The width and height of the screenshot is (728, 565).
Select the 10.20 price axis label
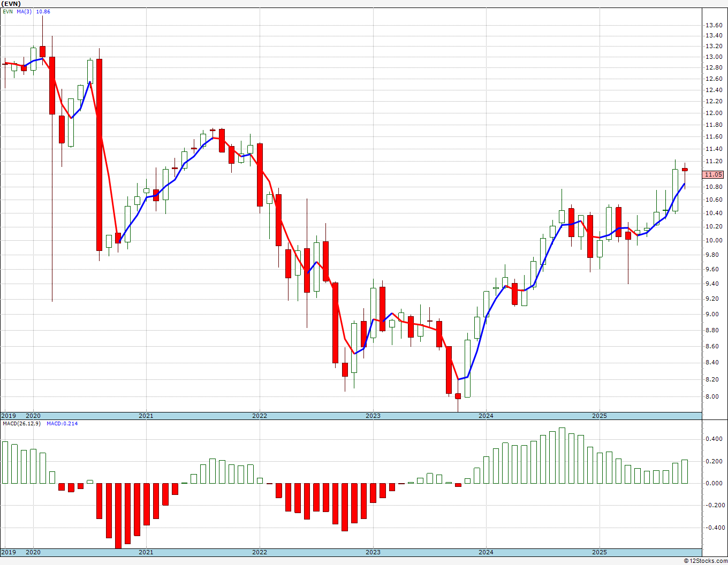714,226
